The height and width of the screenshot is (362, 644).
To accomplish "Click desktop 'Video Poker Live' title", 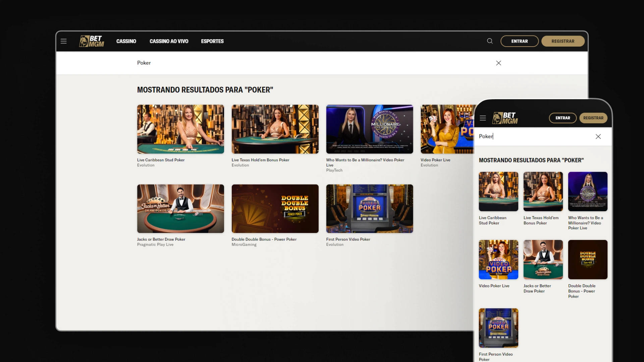I will coord(435,160).
